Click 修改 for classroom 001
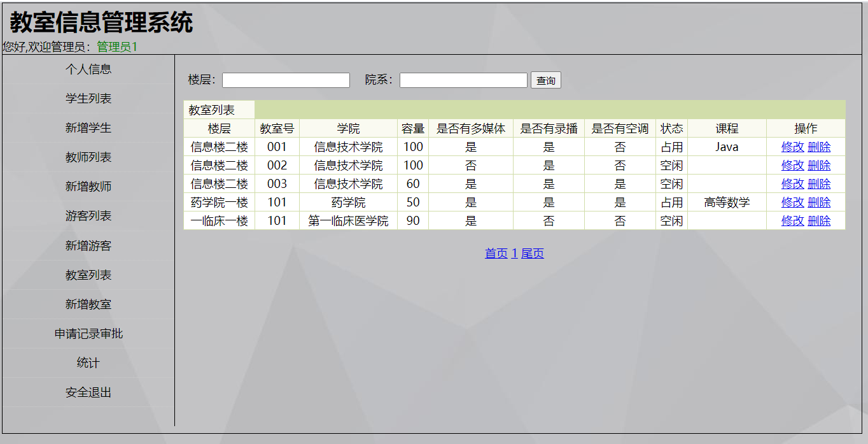This screenshot has width=868, height=444. (793, 147)
